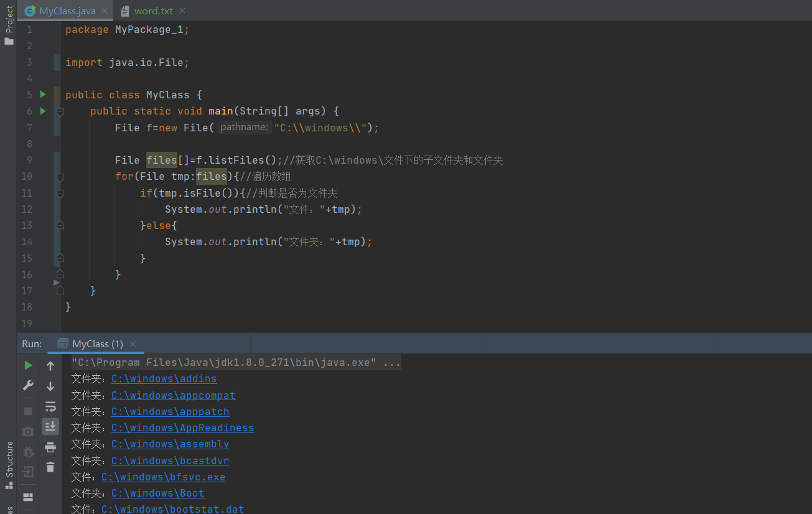Open run configuration via the wrench icon
The width and height of the screenshot is (812, 514).
coord(28,385)
